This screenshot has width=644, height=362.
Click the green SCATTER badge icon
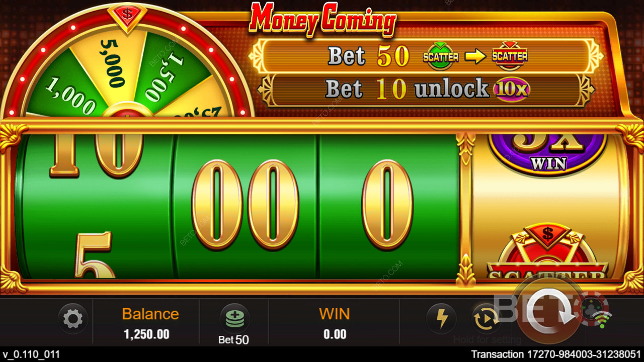[441, 56]
